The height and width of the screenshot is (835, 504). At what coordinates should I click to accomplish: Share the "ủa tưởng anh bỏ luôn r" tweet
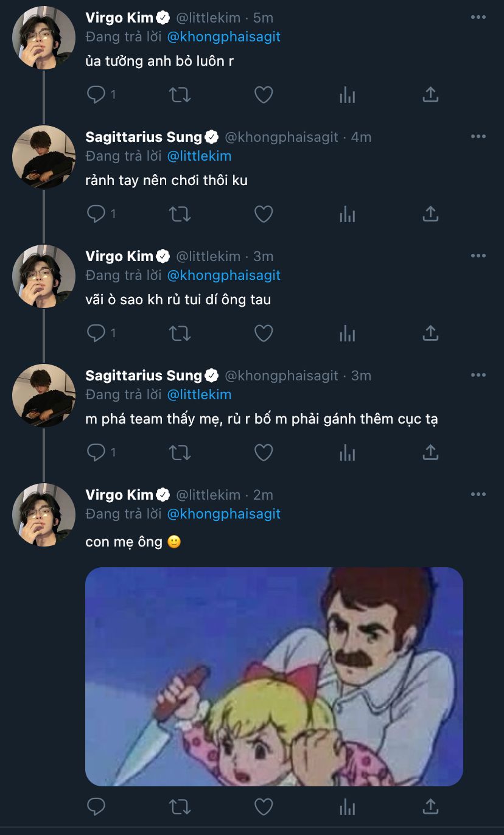[430, 94]
